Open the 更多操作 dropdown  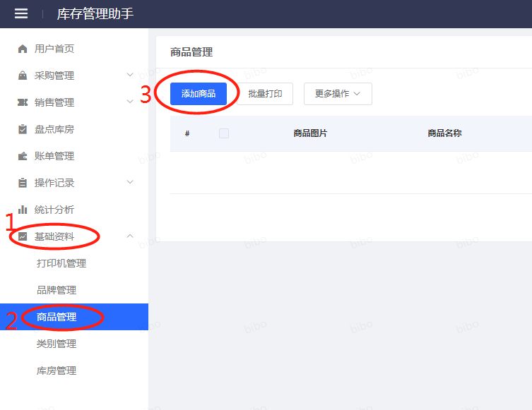pos(338,94)
